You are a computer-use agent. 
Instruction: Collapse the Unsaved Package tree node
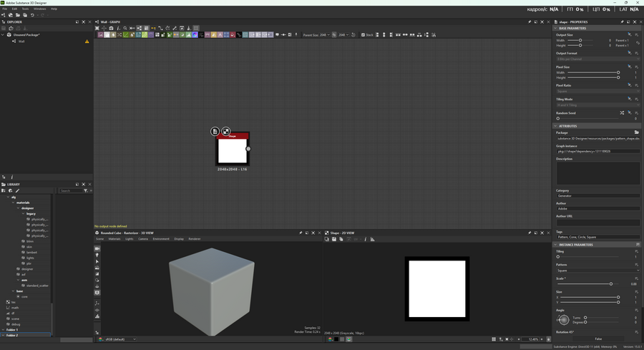[4, 34]
